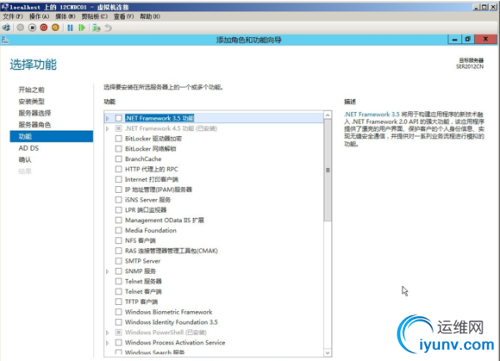Viewport: 500px width, 361px height.
Task: Check the BitLocker 驱动器加密 checkbox
Action: tap(118, 138)
